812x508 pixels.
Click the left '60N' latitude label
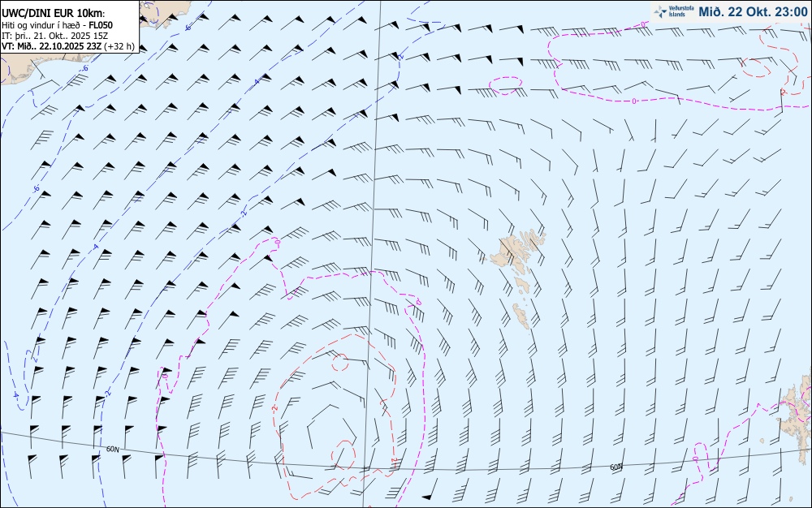pos(112,450)
